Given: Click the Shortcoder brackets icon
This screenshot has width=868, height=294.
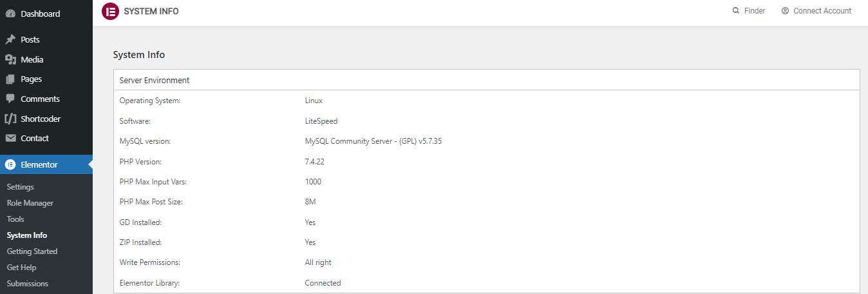Looking at the screenshot, I should [10, 119].
